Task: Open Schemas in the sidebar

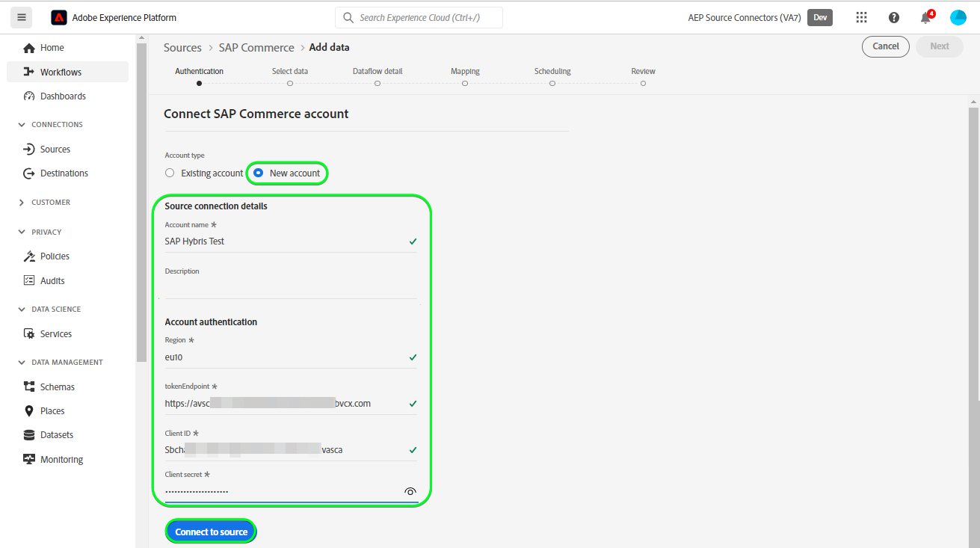Action: point(57,387)
